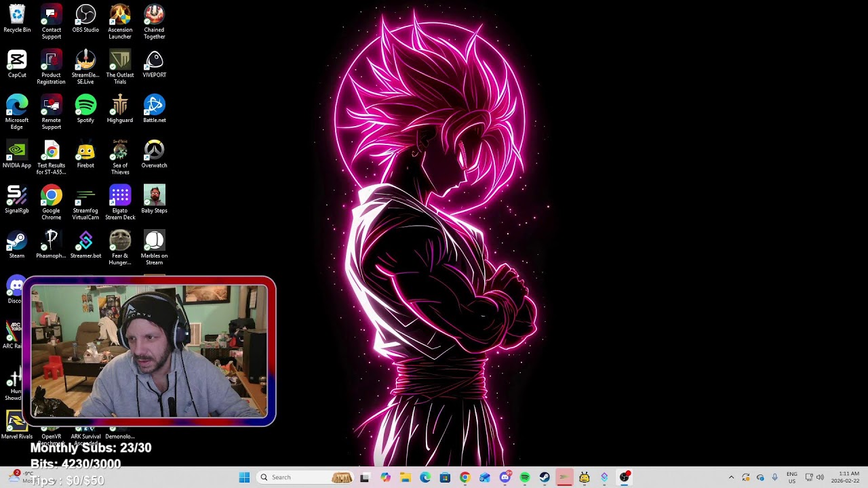Open Microsoft Edge from the taskbar
Screen dimensions: 868x488
coord(425,477)
